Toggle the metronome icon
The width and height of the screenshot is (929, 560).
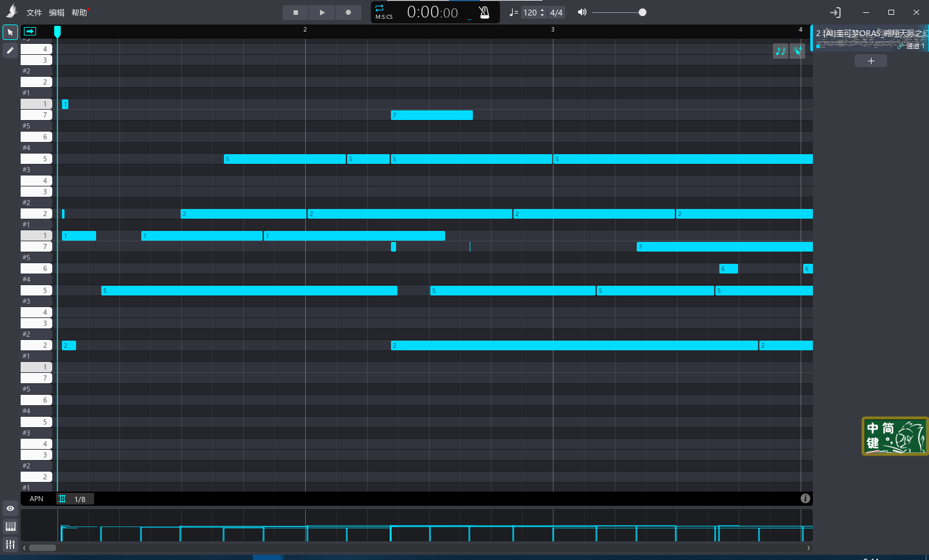[484, 12]
